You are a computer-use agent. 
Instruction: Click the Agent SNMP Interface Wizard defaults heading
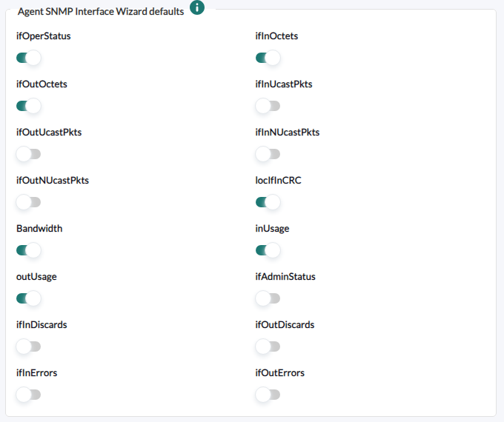point(101,12)
